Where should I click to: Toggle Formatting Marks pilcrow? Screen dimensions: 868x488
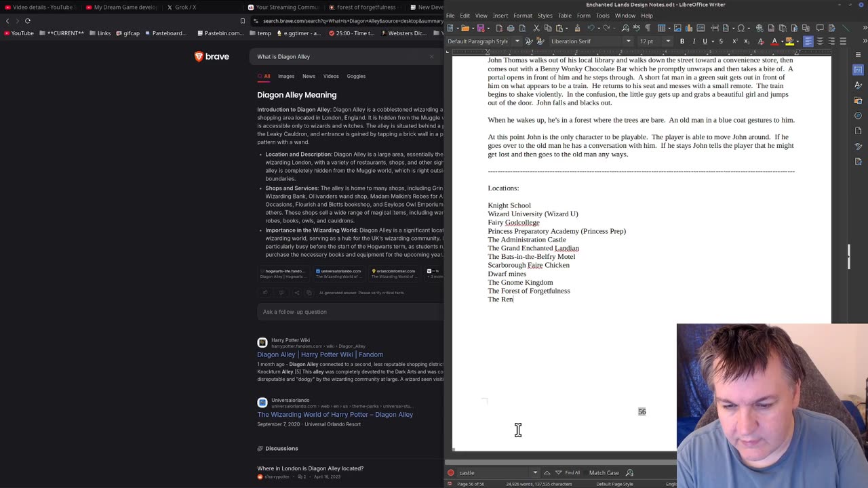click(x=648, y=28)
